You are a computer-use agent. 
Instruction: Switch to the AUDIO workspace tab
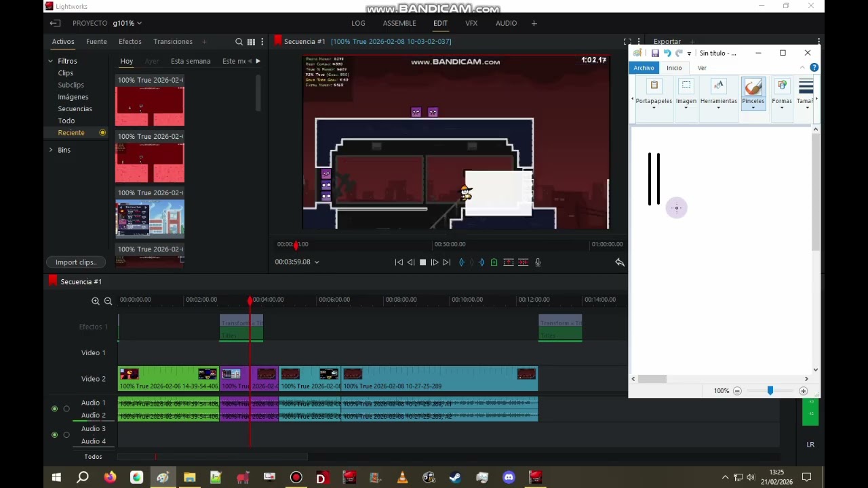tap(506, 23)
